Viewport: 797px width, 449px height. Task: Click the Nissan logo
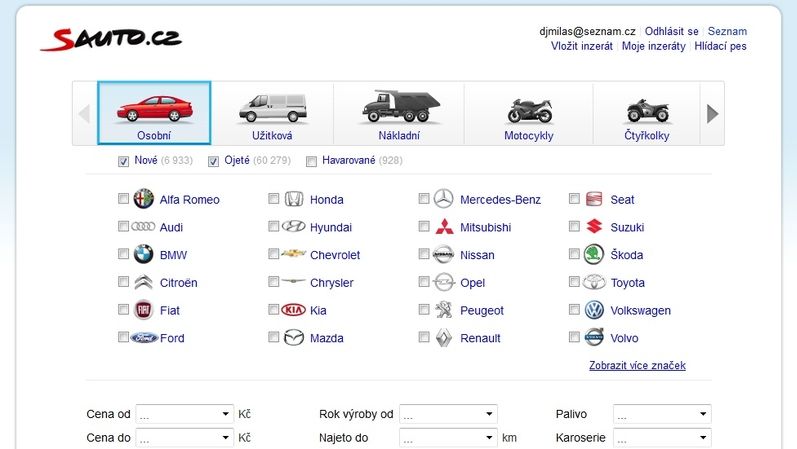coord(443,254)
